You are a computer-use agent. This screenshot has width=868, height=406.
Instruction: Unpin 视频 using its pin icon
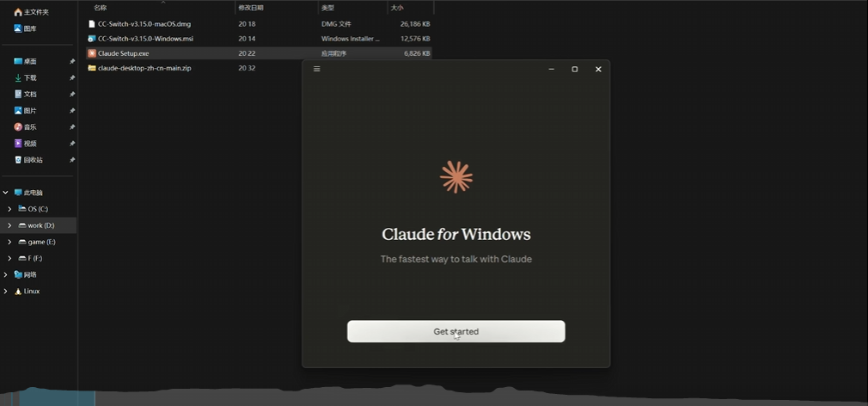coord(72,144)
